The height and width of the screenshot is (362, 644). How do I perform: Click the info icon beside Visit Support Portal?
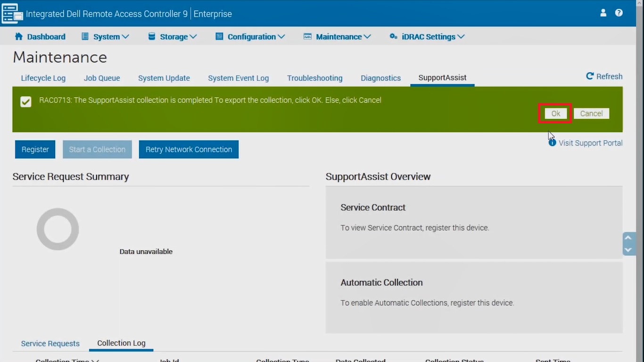553,143
